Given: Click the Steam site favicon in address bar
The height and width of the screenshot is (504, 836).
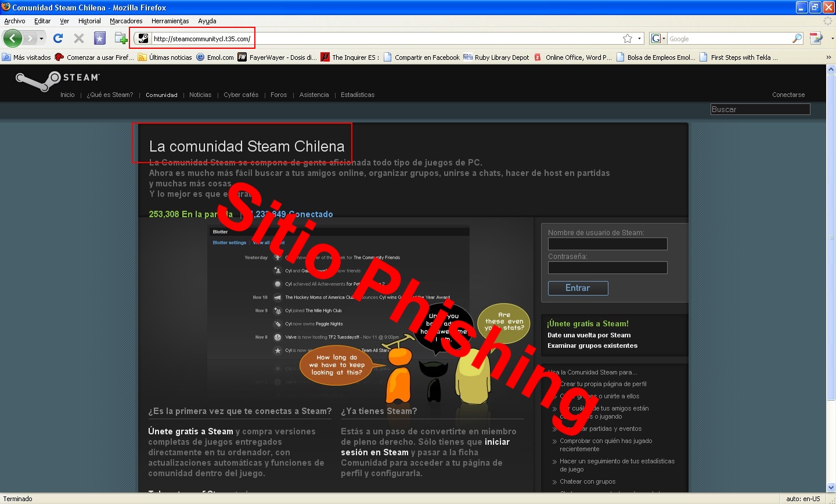Looking at the screenshot, I should click(143, 39).
